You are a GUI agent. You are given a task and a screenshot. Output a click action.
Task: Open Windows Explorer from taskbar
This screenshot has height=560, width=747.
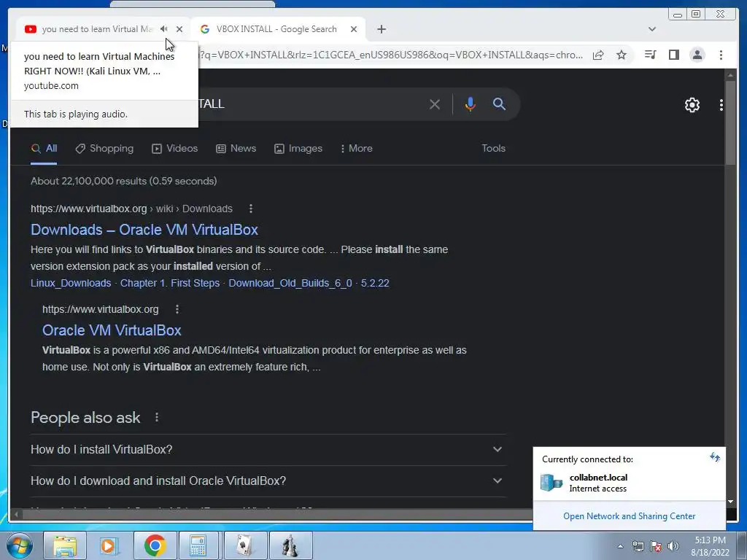tap(65, 545)
